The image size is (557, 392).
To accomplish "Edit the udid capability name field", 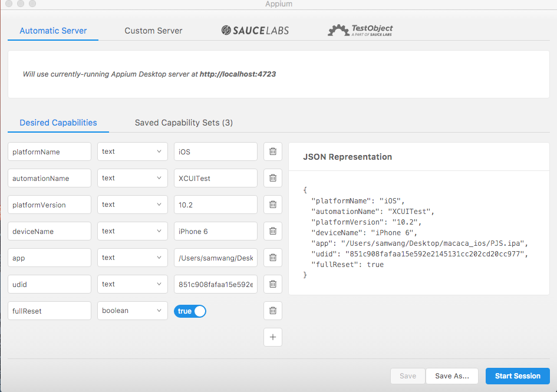I will click(x=50, y=284).
